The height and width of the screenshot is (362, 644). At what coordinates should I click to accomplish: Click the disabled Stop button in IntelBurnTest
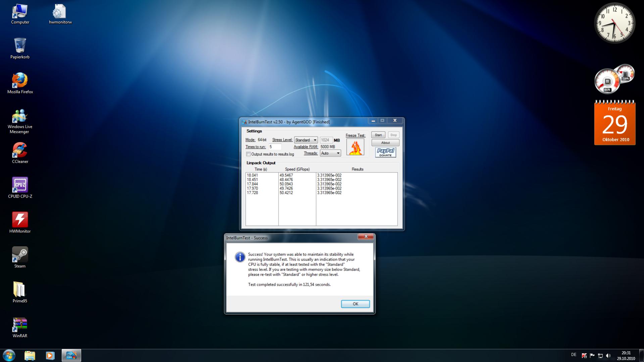393,135
